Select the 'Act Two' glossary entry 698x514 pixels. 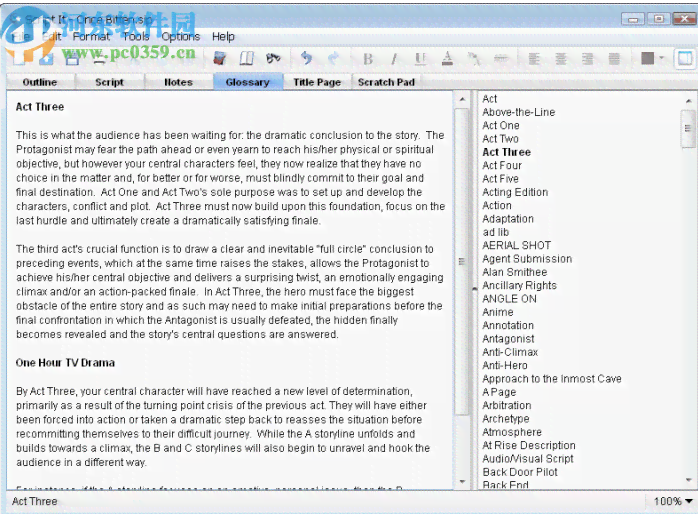(x=500, y=139)
